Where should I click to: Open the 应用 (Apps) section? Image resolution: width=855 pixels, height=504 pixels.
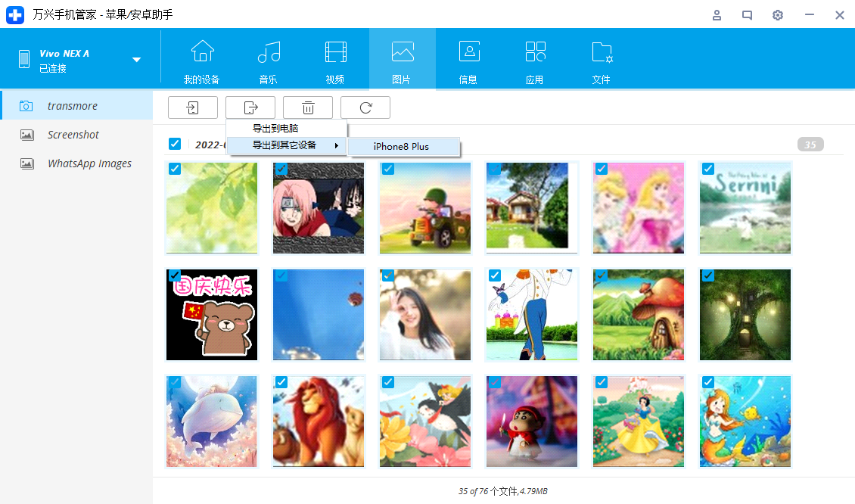[535, 59]
